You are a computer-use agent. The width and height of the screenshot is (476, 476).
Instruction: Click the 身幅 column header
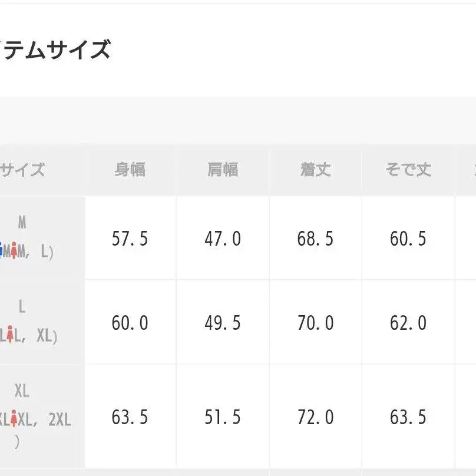coord(130,170)
